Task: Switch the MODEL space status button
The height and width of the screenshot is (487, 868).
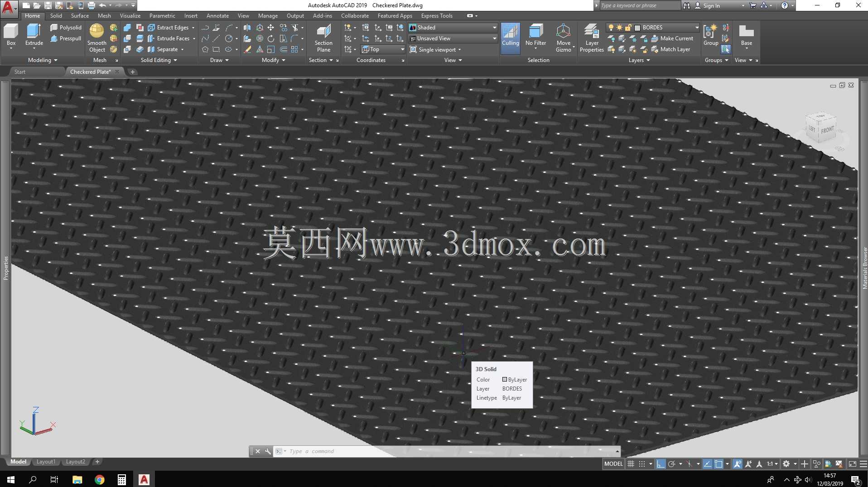Action: [x=613, y=464]
